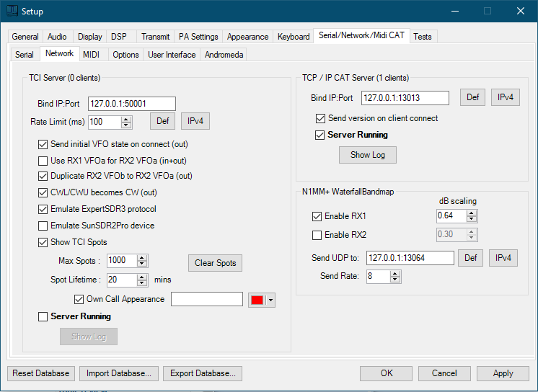Enable Emulate SunSDR2Pro device
Viewport: 538px width, 392px height.
[x=43, y=226]
